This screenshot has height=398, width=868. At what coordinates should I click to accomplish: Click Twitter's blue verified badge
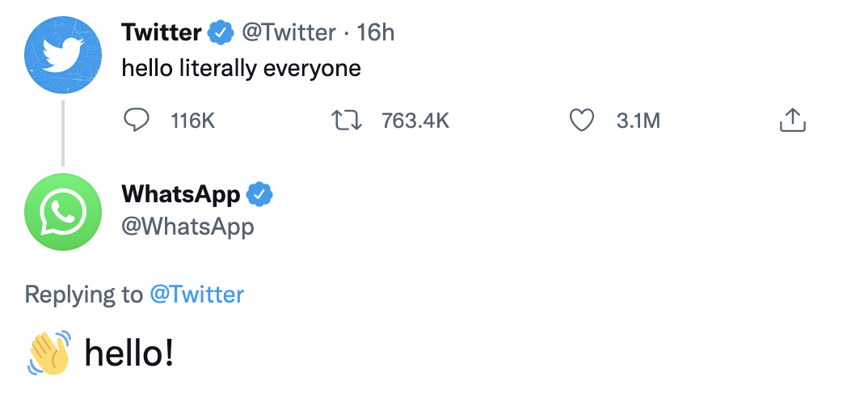pos(220,33)
